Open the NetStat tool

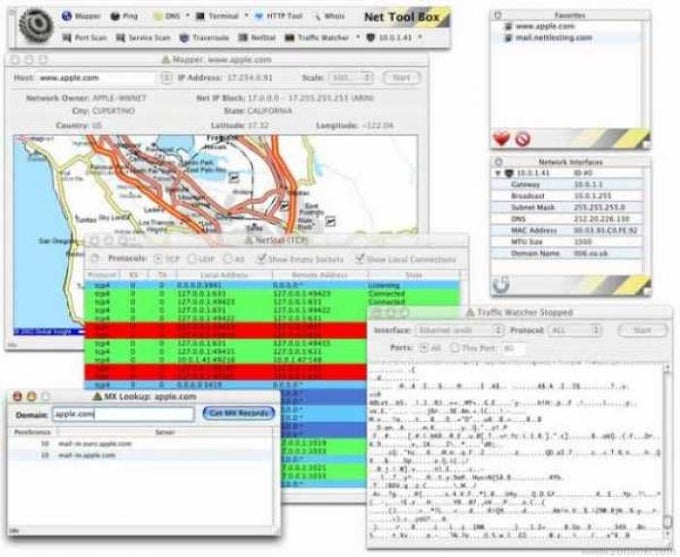coord(257,38)
